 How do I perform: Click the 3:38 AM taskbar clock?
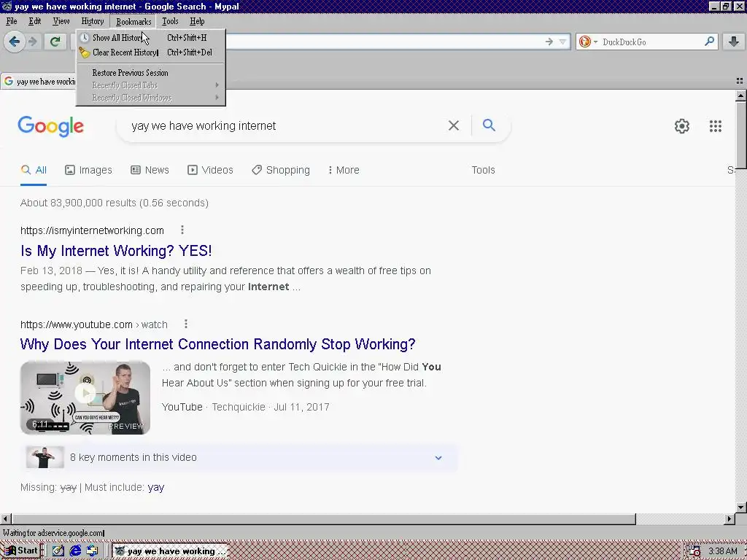(x=722, y=551)
